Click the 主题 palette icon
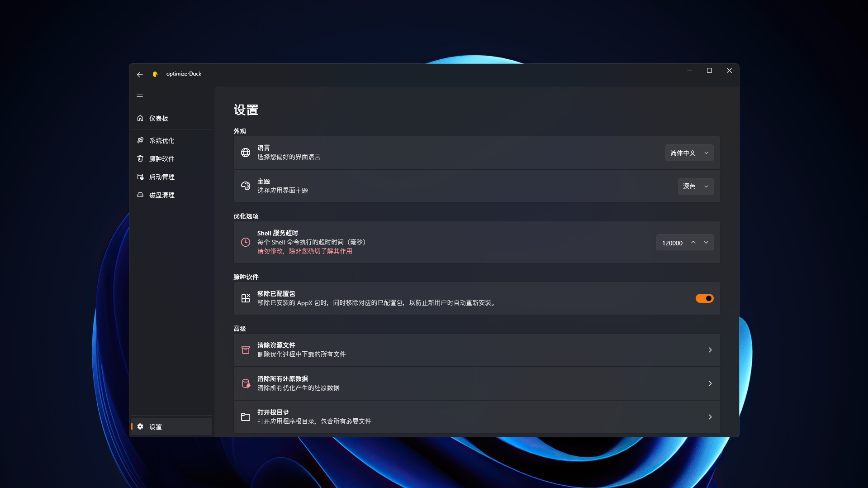This screenshot has width=868, height=488. pyautogui.click(x=246, y=186)
